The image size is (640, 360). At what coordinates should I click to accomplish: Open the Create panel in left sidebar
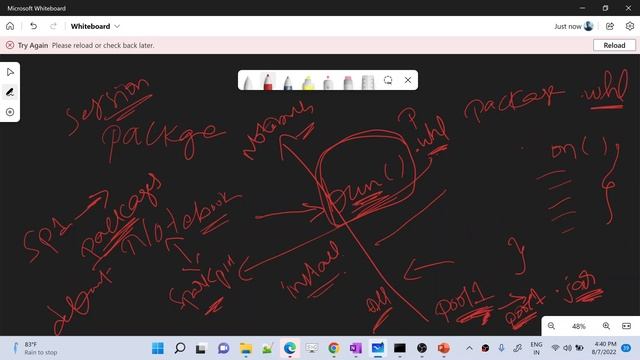(10, 112)
